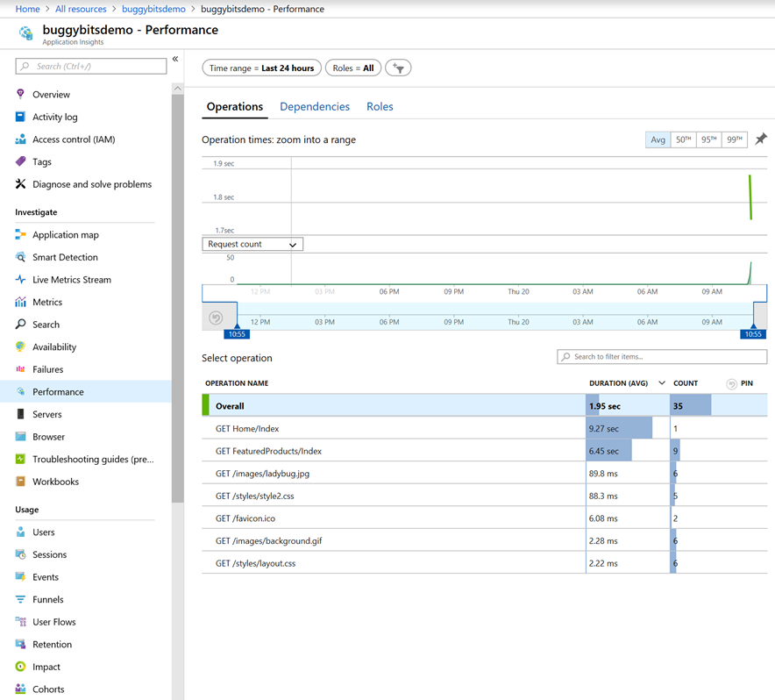The image size is (775, 700).
Task: Open the Roles filter pill
Action: [x=353, y=68]
